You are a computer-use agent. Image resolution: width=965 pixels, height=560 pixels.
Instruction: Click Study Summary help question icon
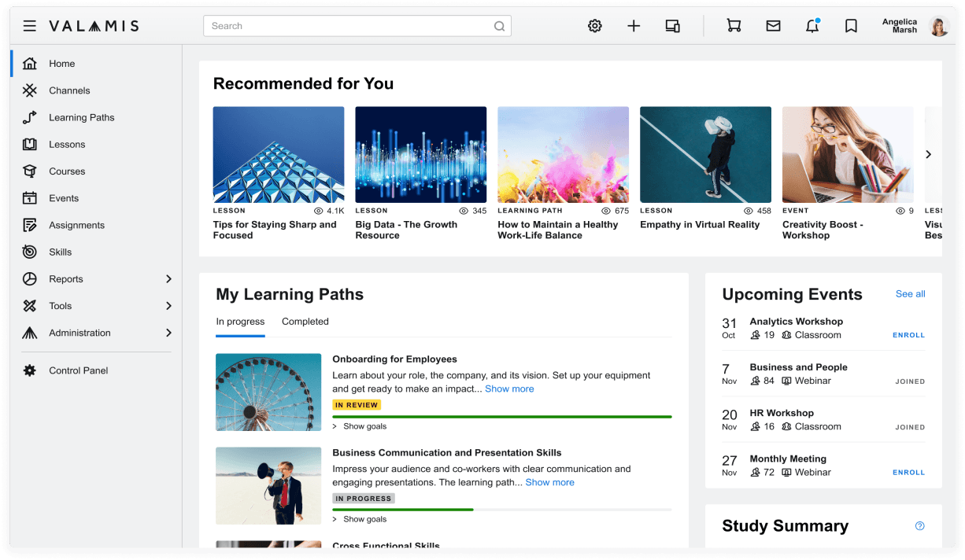click(919, 526)
